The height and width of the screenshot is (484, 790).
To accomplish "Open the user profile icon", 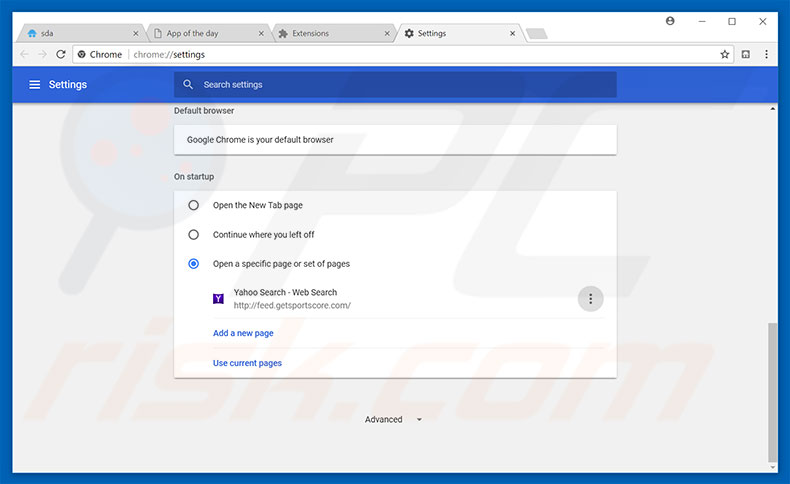I will (670, 21).
